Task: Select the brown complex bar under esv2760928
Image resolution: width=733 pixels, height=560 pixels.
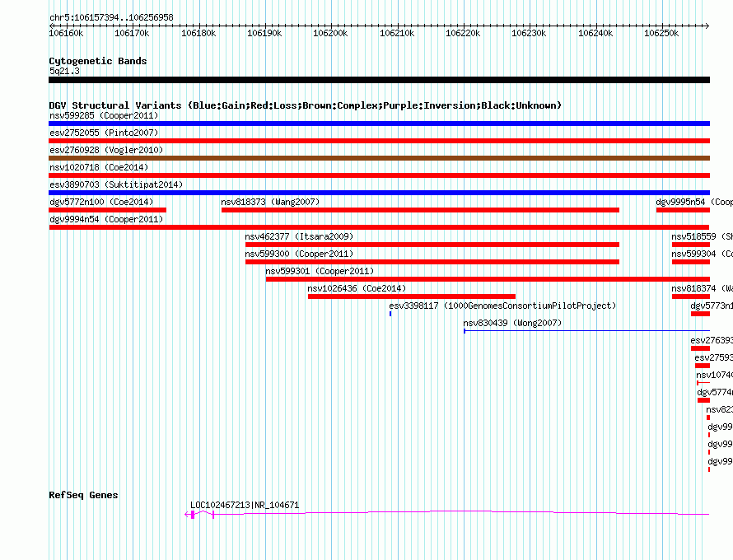Action: tap(379, 158)
